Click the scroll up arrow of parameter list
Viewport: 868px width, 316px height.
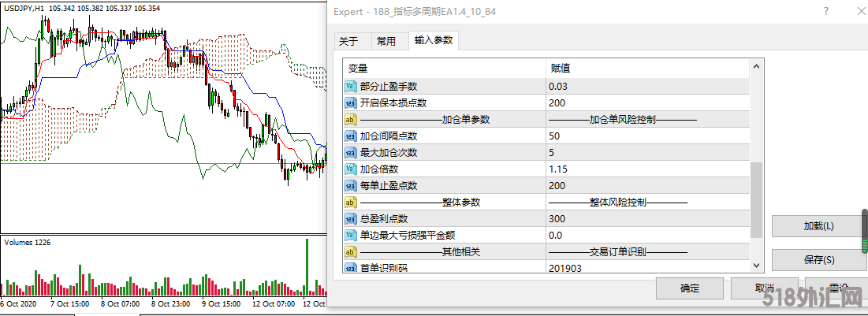tap(756, 66)
